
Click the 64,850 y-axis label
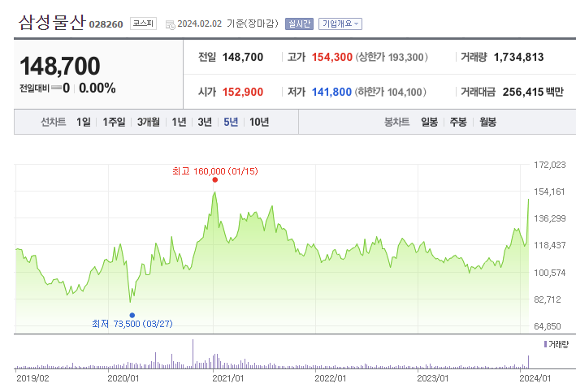[x=547, y=326]
